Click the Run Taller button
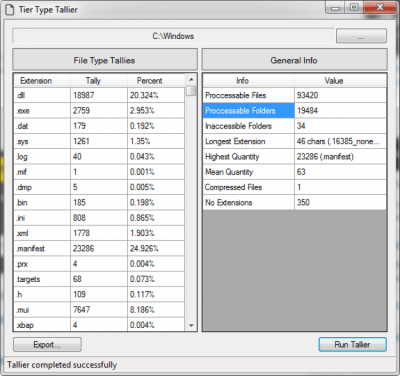Viewport: 400px width, 376px height. [x=353, y=344]
